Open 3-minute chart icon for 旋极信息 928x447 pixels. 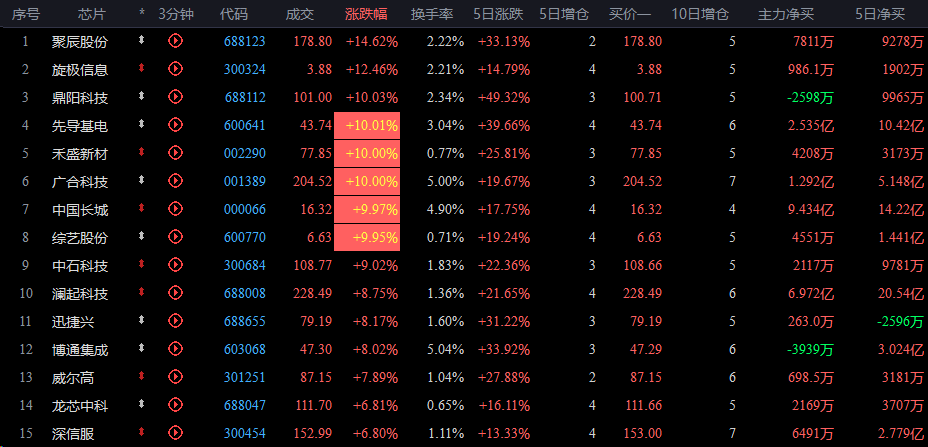pyautogui.click(x=175, y=69)
